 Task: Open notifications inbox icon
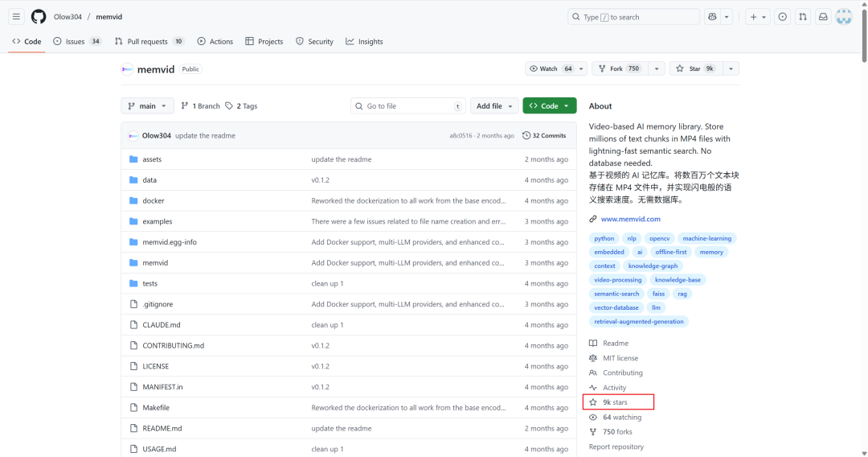point(823,17)
